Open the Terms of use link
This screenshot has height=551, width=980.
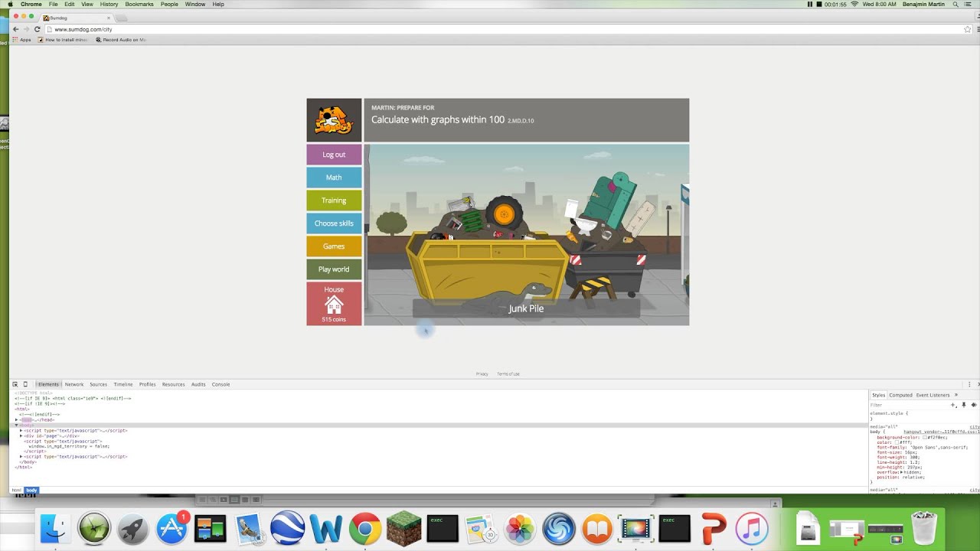point(508,374)
